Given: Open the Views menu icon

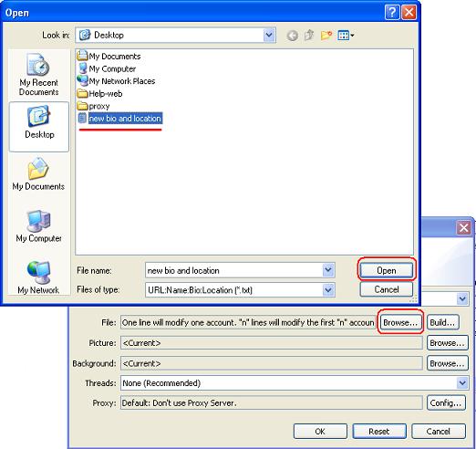Looking at the screenshot, I should tap(346, 36).
